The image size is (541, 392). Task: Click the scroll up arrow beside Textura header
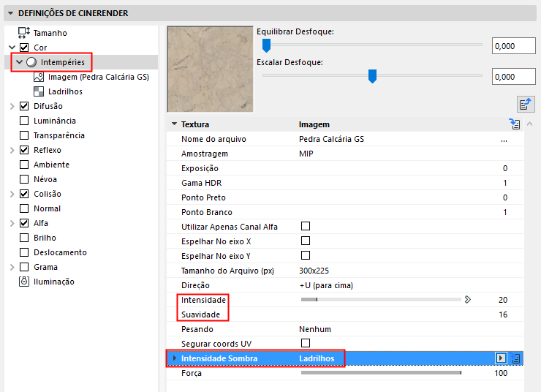pos(530,124)
